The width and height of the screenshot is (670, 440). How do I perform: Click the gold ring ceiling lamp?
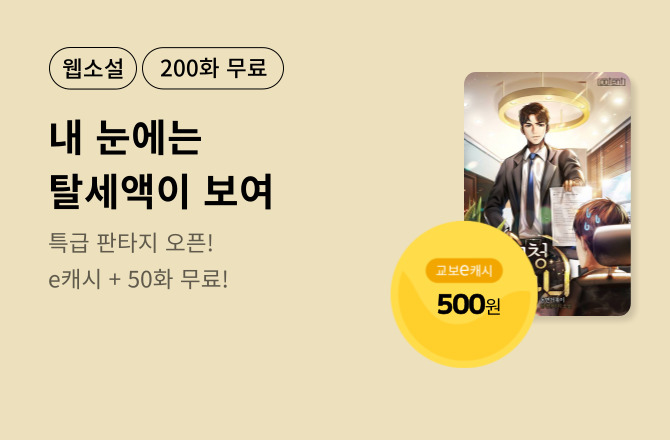pyautogui.click(x=542, y=107)
